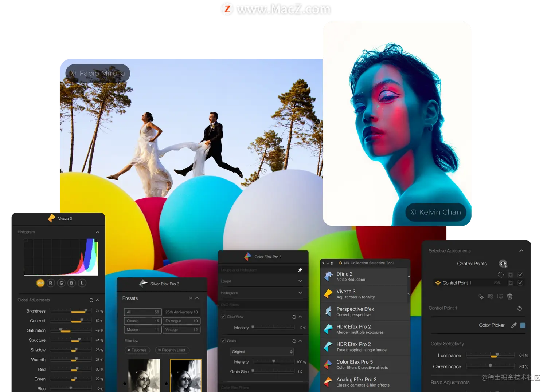Expand the Viveza 3 row options chevron
This screenshot has height=392, width=551.
(x=409, y=294)
